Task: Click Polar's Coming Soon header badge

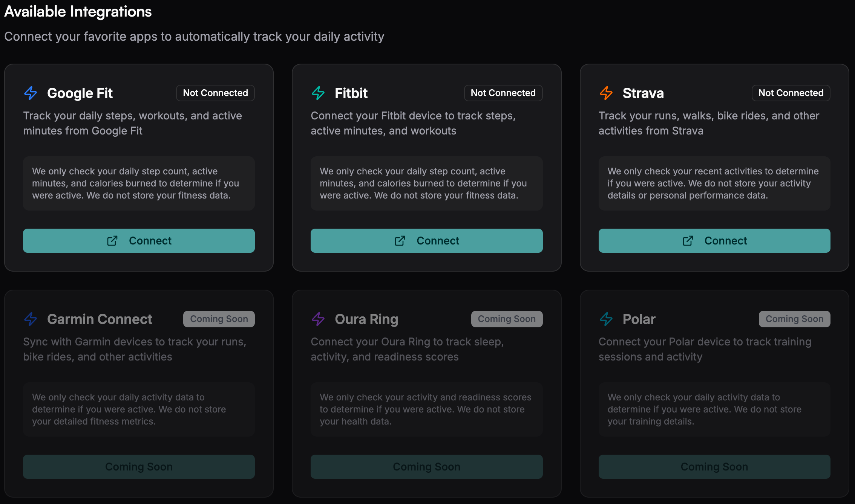Action: (x=795, y=319)
